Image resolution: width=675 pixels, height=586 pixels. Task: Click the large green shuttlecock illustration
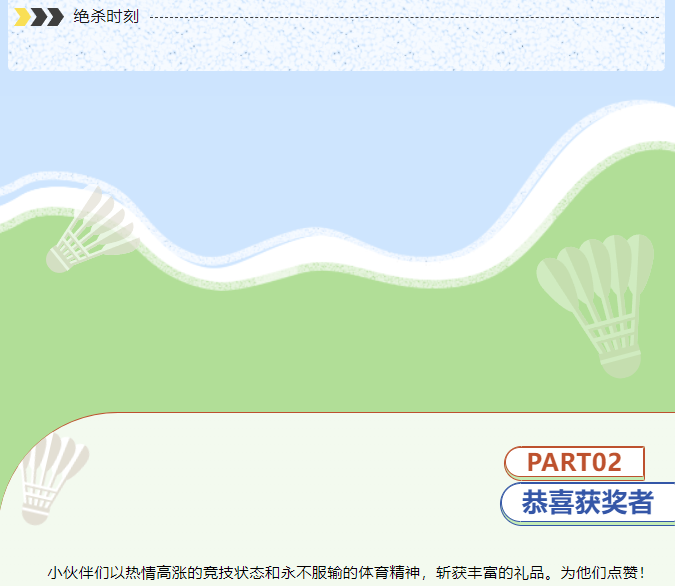click(595, 306)
